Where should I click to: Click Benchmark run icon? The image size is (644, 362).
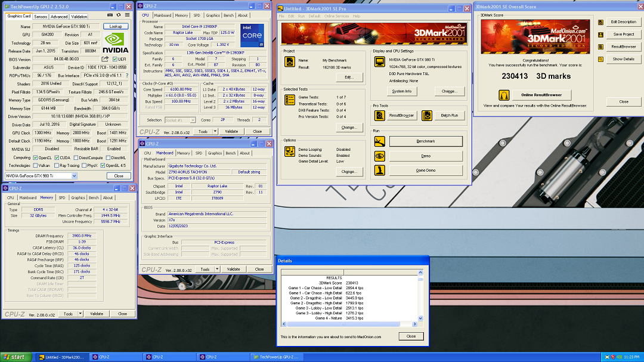(x=379, y=141)
